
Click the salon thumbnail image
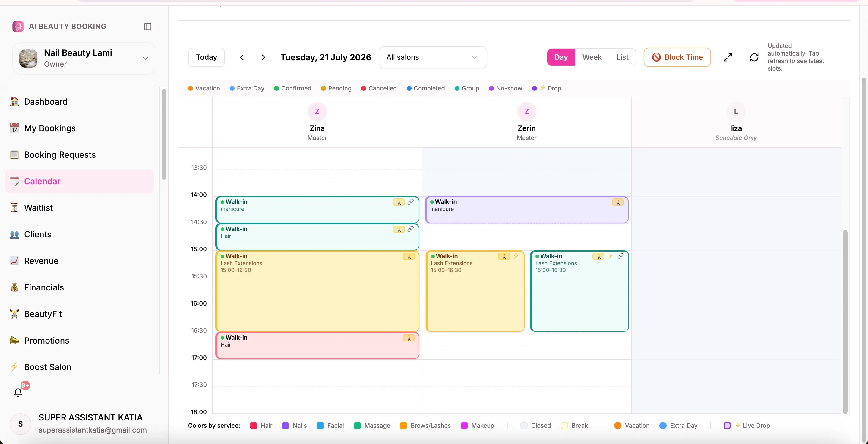(x=28, y=58)
